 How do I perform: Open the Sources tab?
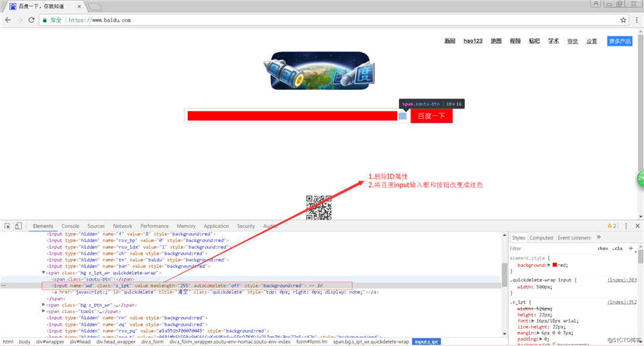(x=96, y=226)
